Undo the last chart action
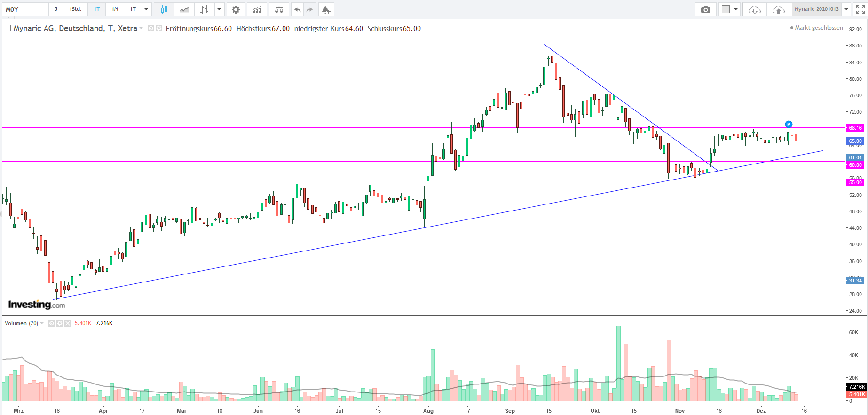The height and width of the screenshot is (415, 868). (297, 9)
